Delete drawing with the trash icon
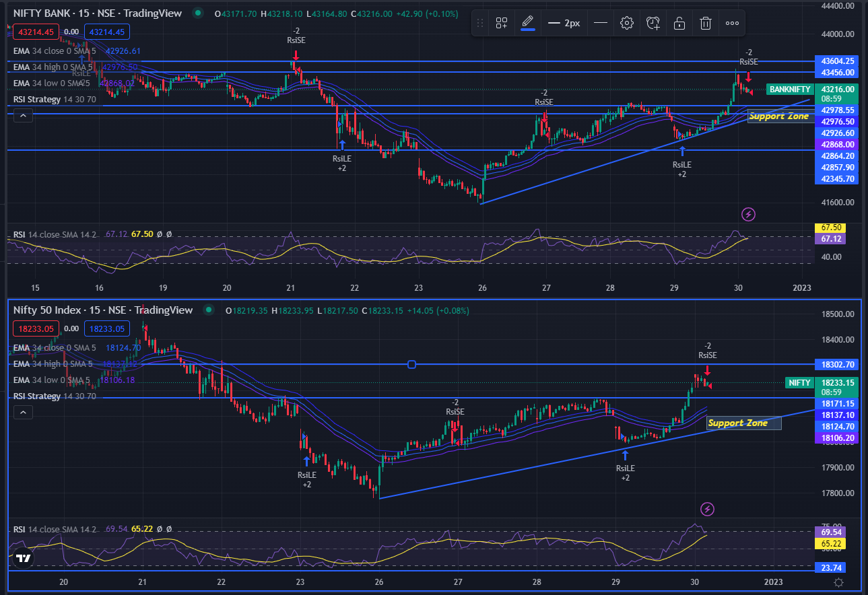The image size is (868, 595). [x=706, y=23]
